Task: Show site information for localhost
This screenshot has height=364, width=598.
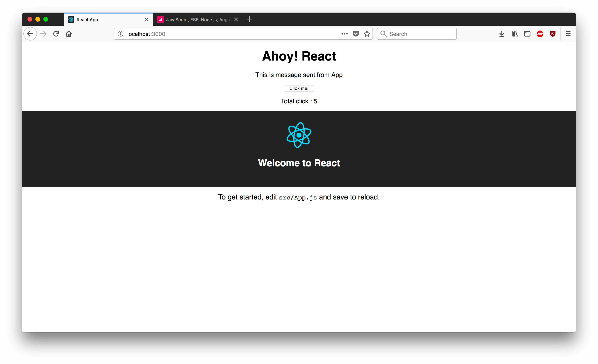Action: point(121,34)
